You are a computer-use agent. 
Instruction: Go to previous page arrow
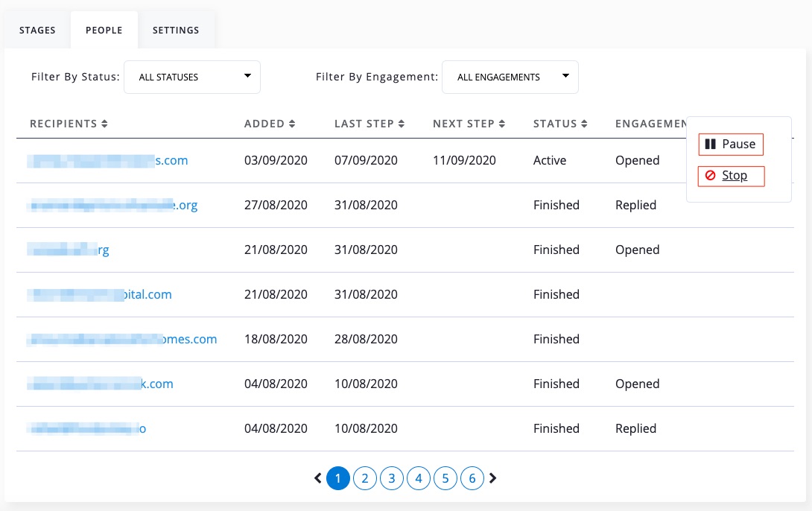[x=318, y=478]
